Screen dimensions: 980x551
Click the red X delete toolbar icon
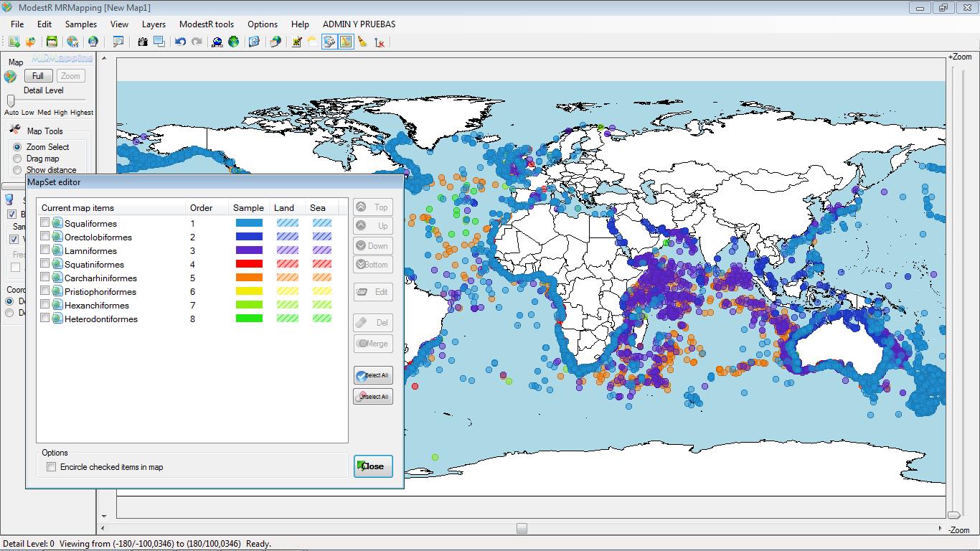(380, 42)
